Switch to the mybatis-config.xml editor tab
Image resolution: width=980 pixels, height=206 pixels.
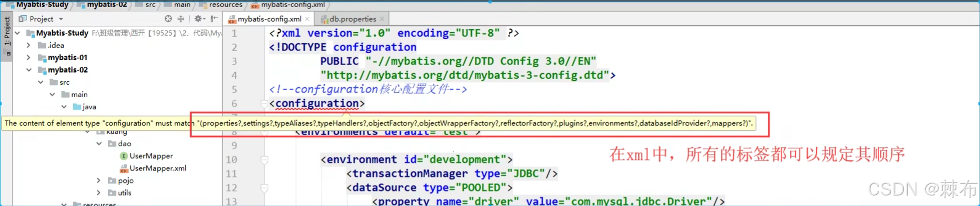[x=269, y=19]
